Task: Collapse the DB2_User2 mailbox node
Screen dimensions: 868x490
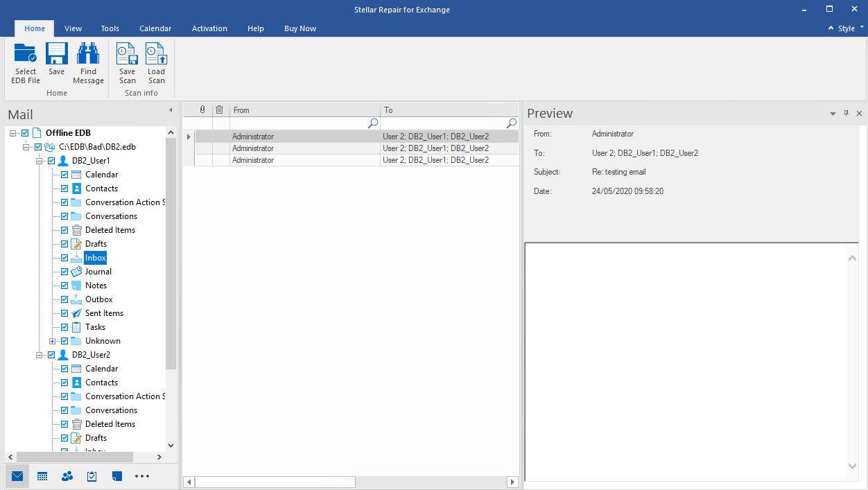Action: (40, 355)
